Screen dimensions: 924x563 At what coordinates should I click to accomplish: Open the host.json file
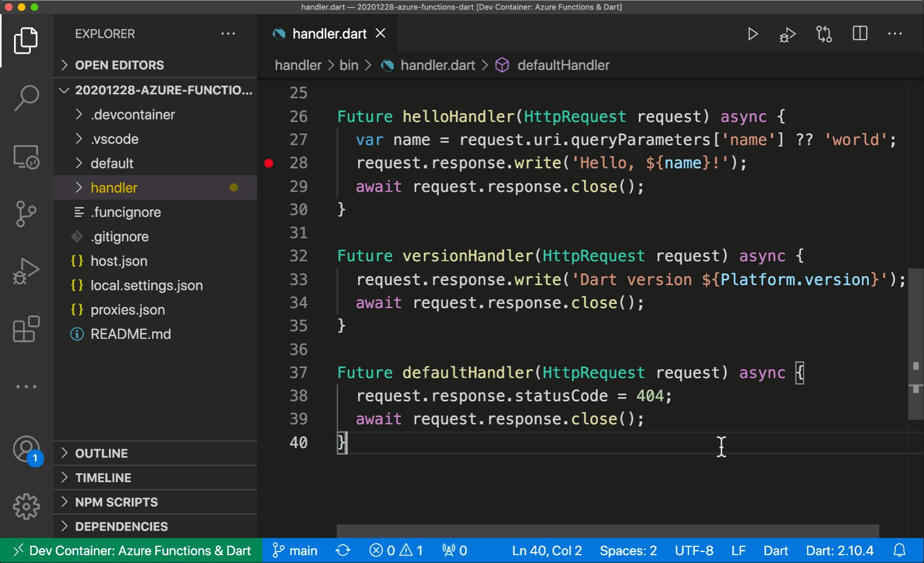pos(155,261)
